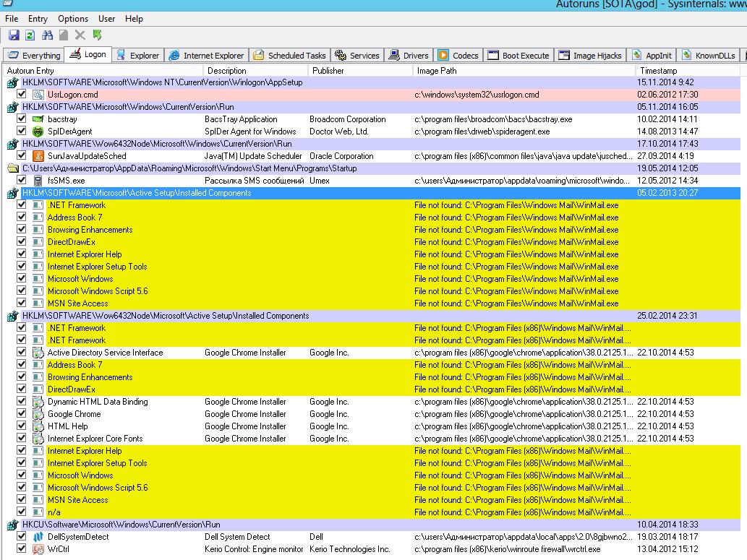Select the HKLM\SOFTWARE\Microsoft\Windows\CurrentVersion\Run key row
The image size is (747, 560).
pyautogui.click(x=373, y=107)
